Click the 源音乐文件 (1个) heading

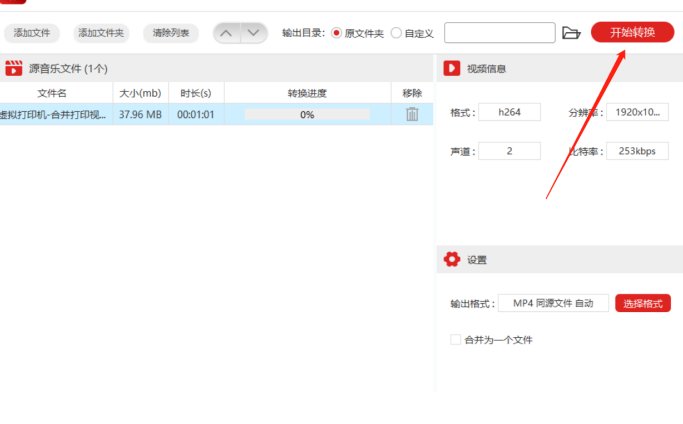pyautogui.click(x=68, y=68)
